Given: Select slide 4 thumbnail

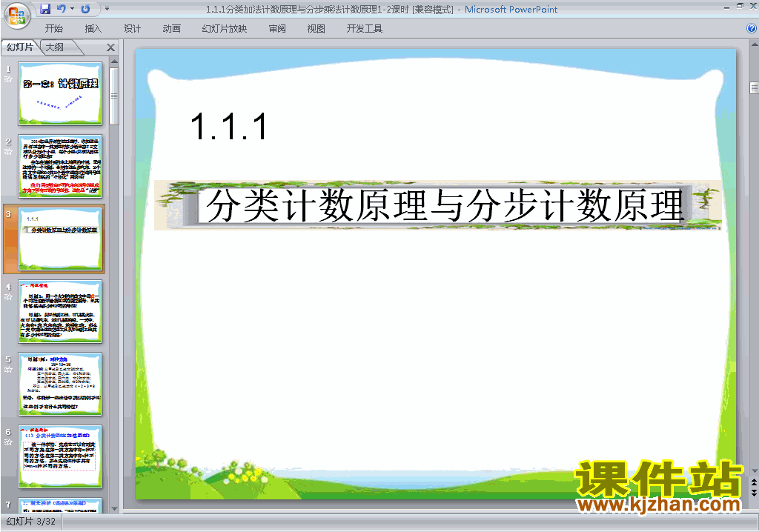Looking at the screenshot, I should coord(60,311).
